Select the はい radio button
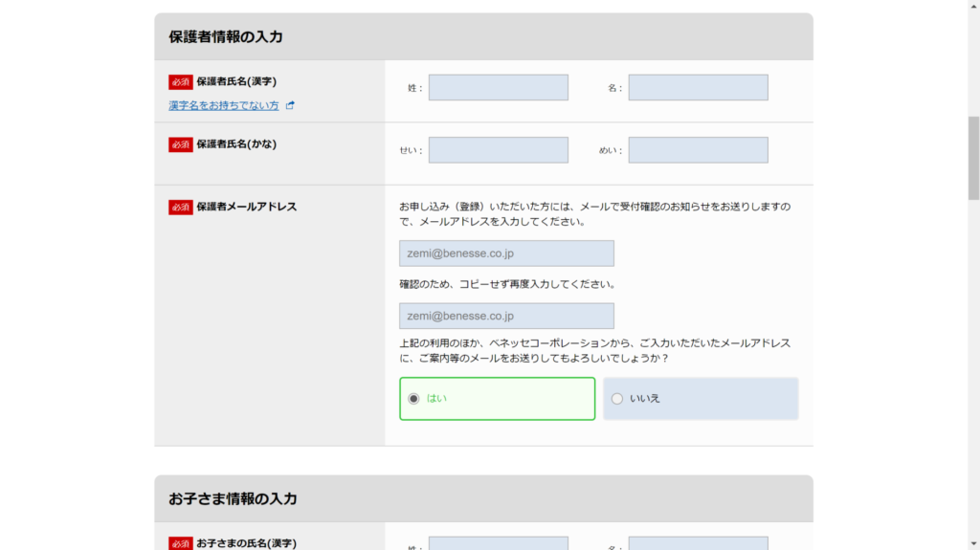The height and width of the screenshot is (550, 980). [413, 399]
